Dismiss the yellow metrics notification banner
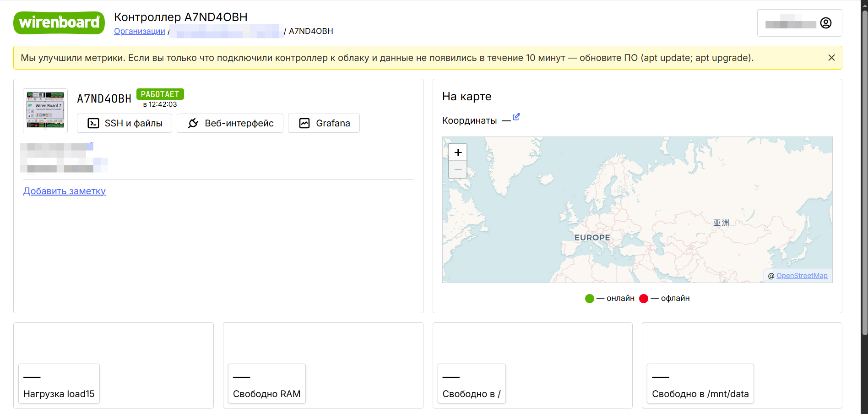This screenshot has width=868, height=414. tap(831, 58)
